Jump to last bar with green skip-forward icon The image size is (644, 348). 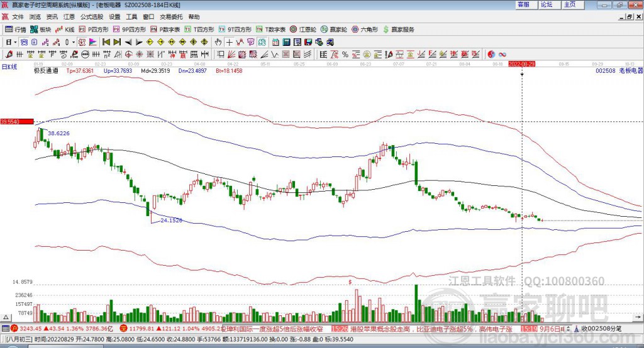117,42
